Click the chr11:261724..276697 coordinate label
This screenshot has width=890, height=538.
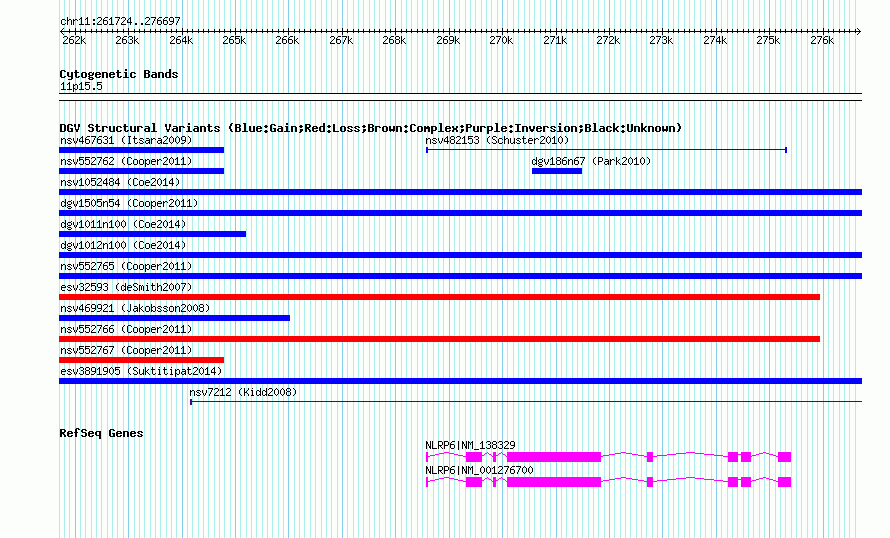[x=120, y=21]
